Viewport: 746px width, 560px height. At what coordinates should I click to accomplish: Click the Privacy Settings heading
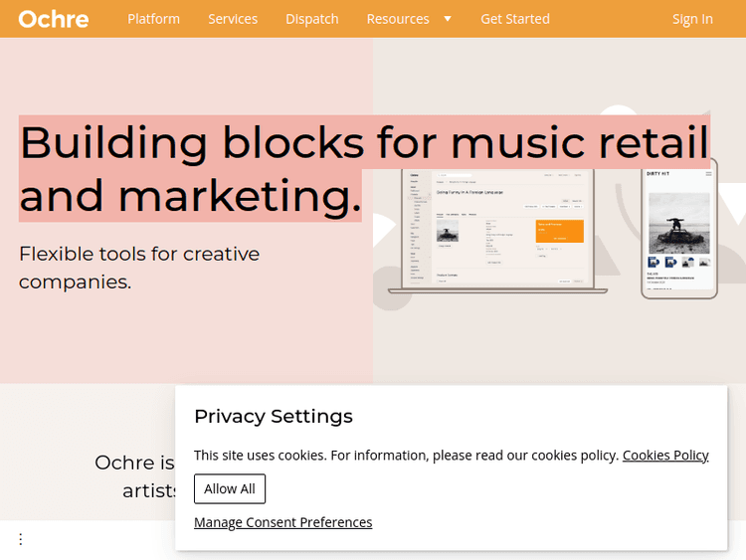[x=274, y=416]
